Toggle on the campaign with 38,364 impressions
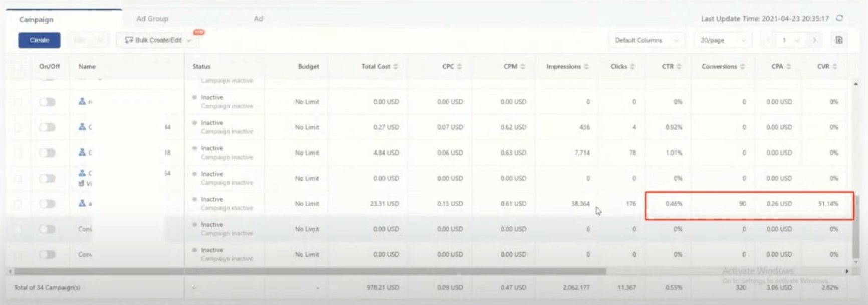868x305 pixels. coord(47,204)
